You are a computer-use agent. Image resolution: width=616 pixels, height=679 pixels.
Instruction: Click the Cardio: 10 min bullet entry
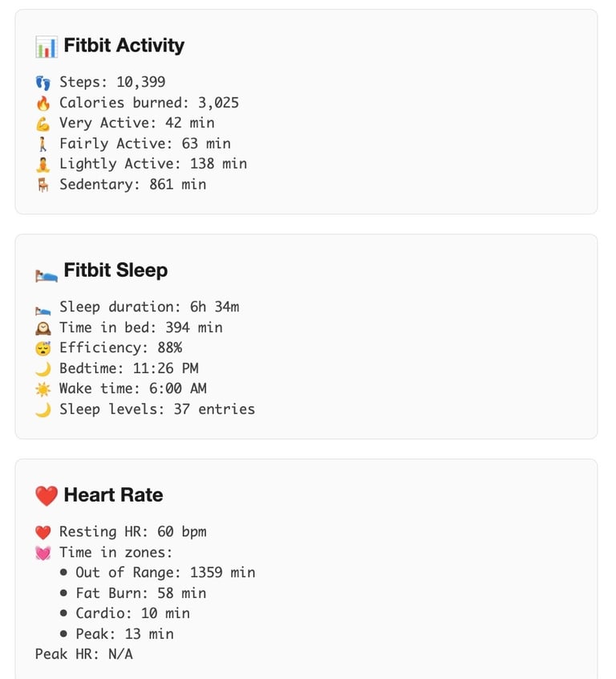point(125,612)
